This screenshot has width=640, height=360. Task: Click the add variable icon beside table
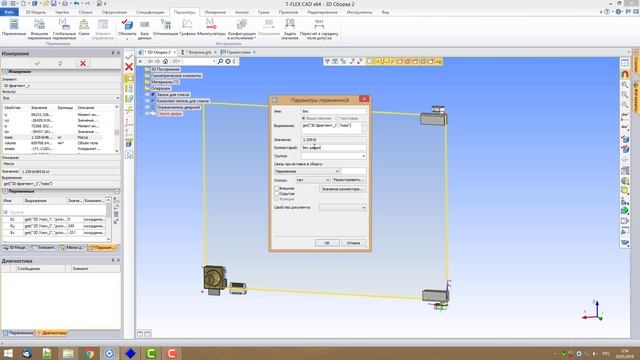click(x=116, y=200)
